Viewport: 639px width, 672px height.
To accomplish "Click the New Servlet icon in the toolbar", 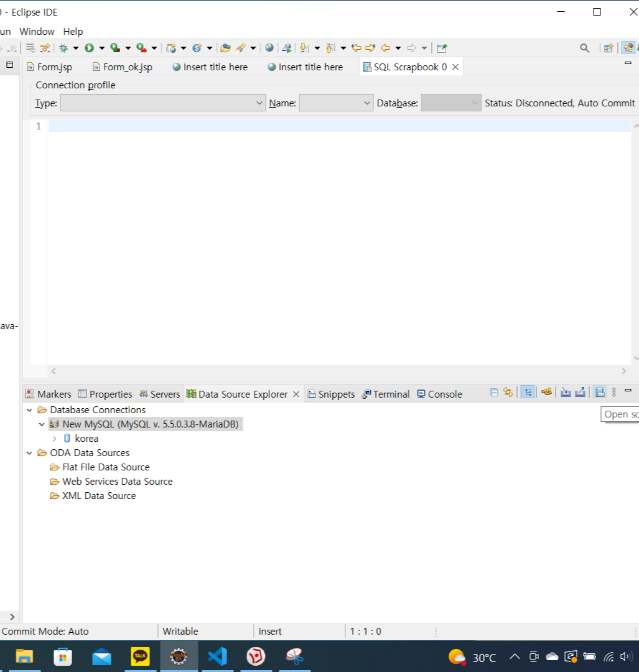I will (197, 48).
